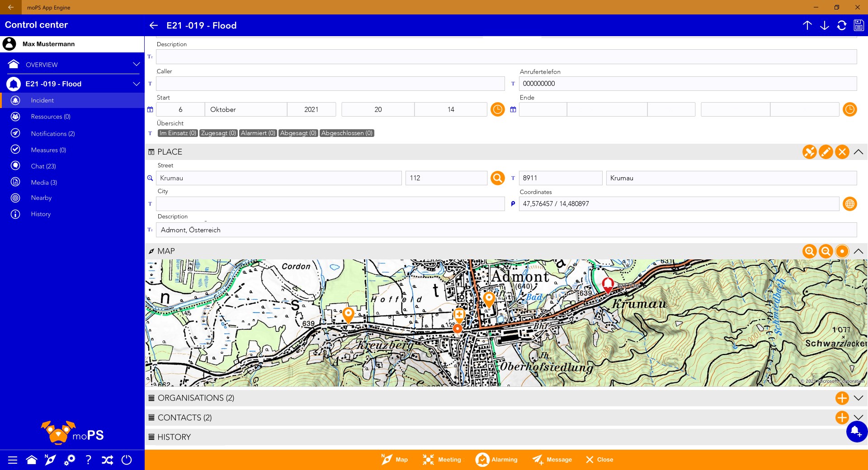Search the street address with magnifier button
Screen dimensions: 868x470
498,178
